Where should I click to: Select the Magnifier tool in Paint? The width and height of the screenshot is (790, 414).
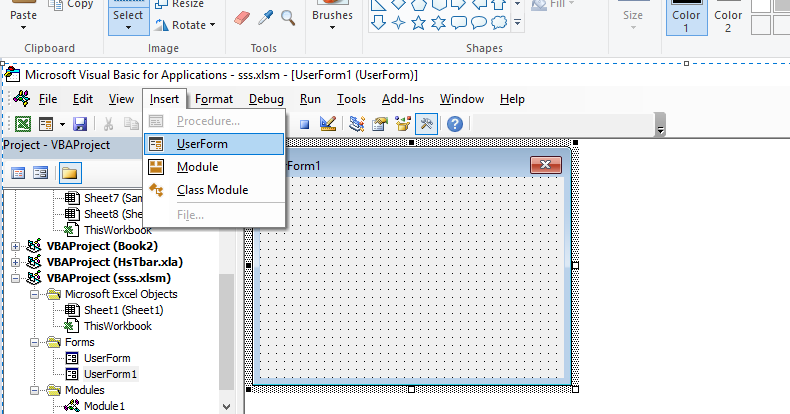tap(288, 18)
